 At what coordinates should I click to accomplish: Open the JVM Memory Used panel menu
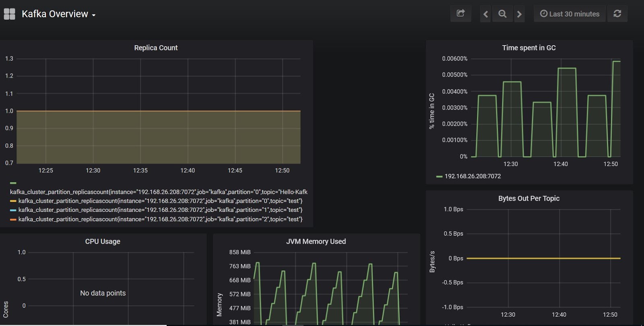[316, 241]
